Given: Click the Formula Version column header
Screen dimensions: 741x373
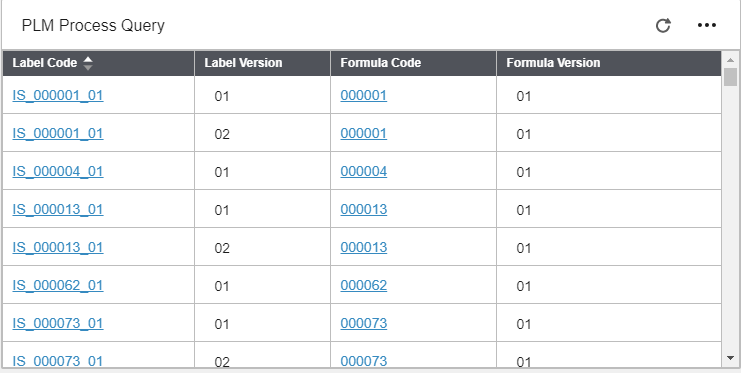Looking at the screenshot, I should (609, 63).
